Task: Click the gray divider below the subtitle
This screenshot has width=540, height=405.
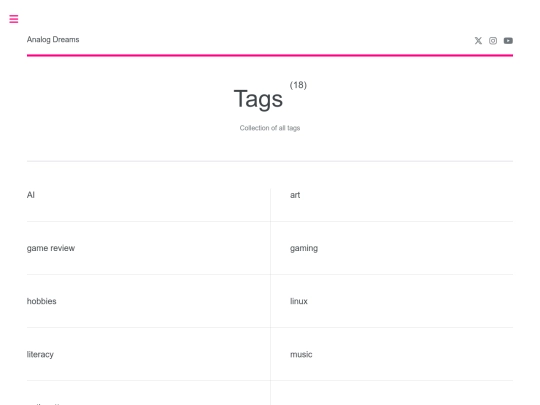Action: 270,161
